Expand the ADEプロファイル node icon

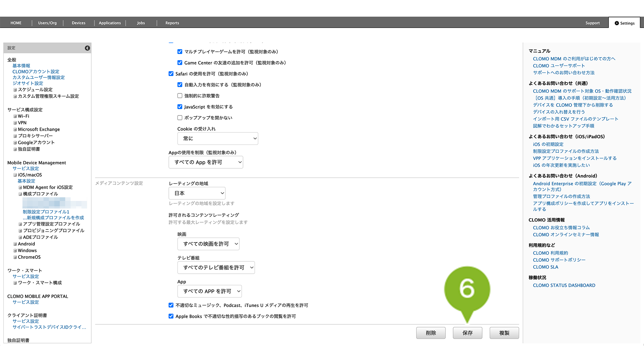click(x=20, y=237)
